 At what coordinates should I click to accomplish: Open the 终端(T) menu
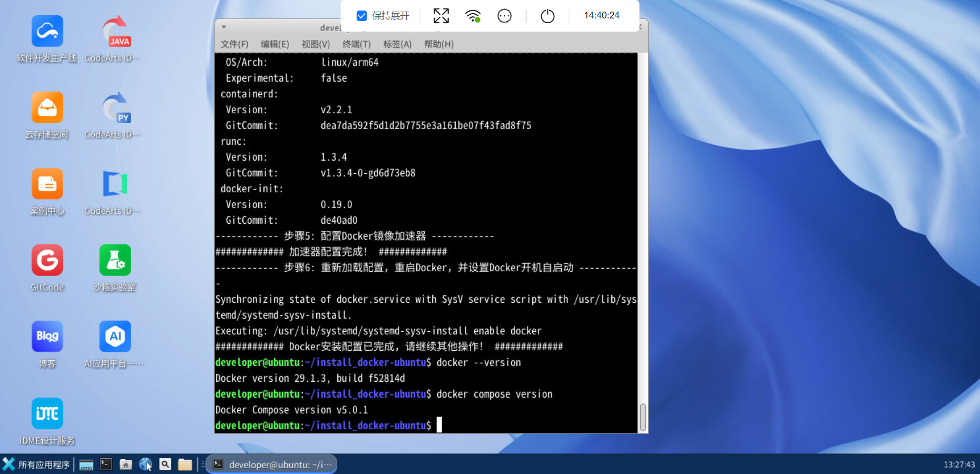pos(357,44)
